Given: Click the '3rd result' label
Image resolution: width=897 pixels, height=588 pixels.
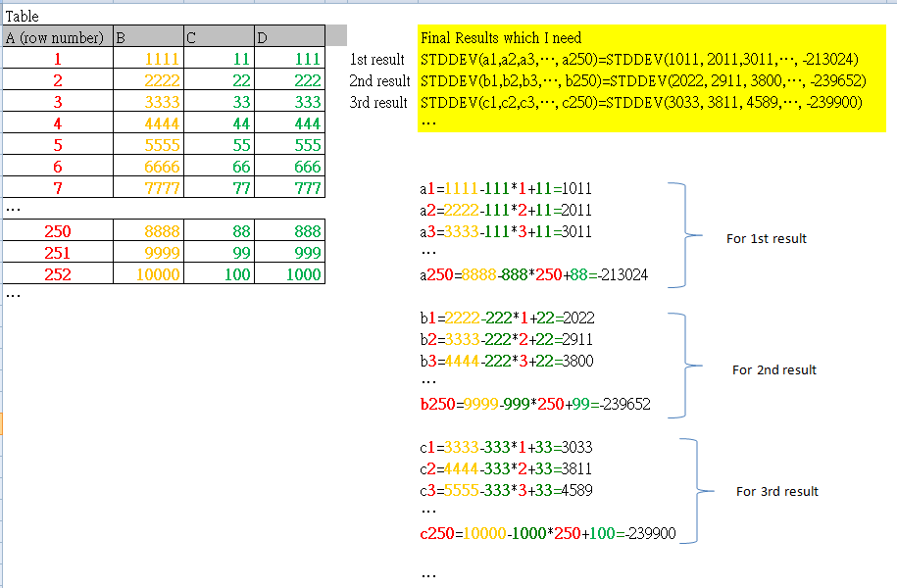Looking at the screenshot, I should 377,102.
